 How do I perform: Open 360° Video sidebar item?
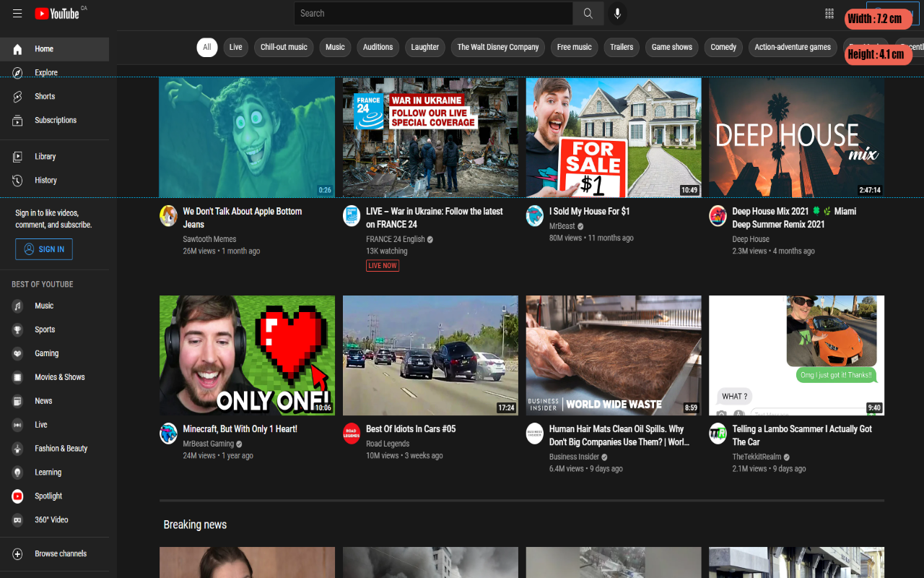coord(54,520)
